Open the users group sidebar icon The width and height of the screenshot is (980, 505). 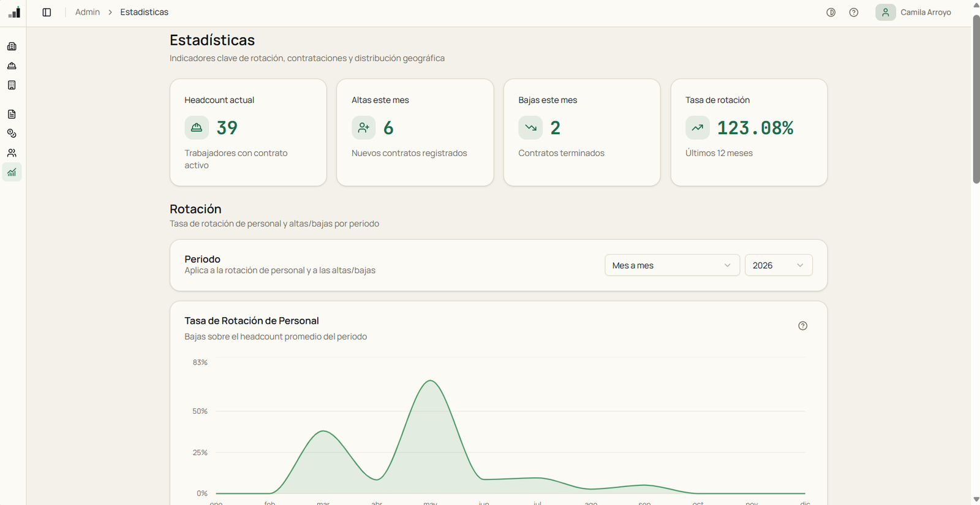(x=12, y=153)
